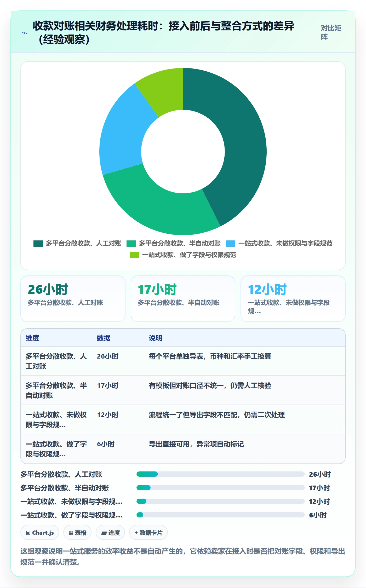Click the progress bar showing 12小时

click(220, 501)
